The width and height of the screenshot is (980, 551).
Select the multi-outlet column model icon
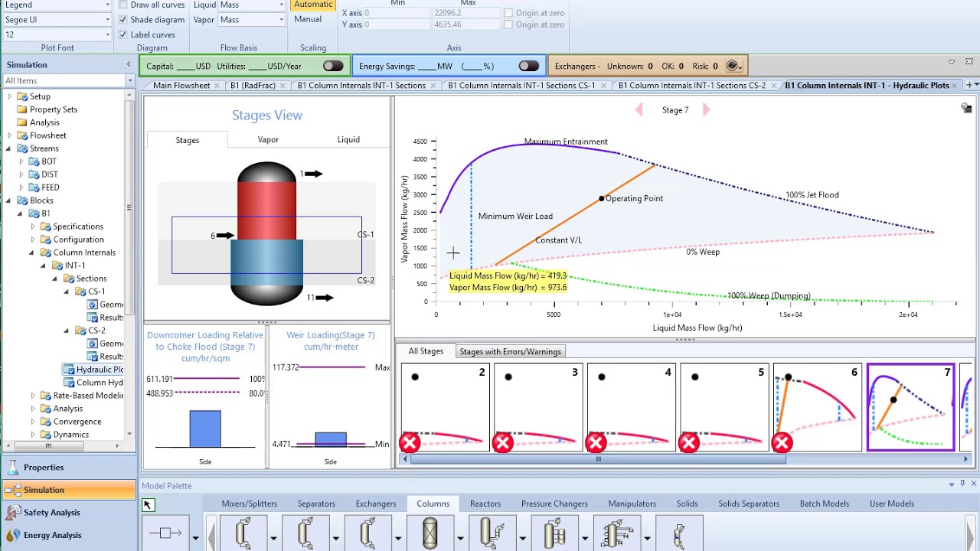tap(616, 533)
